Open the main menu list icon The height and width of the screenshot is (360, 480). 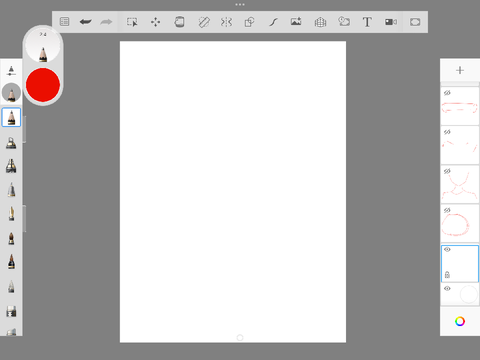[64, 22]
